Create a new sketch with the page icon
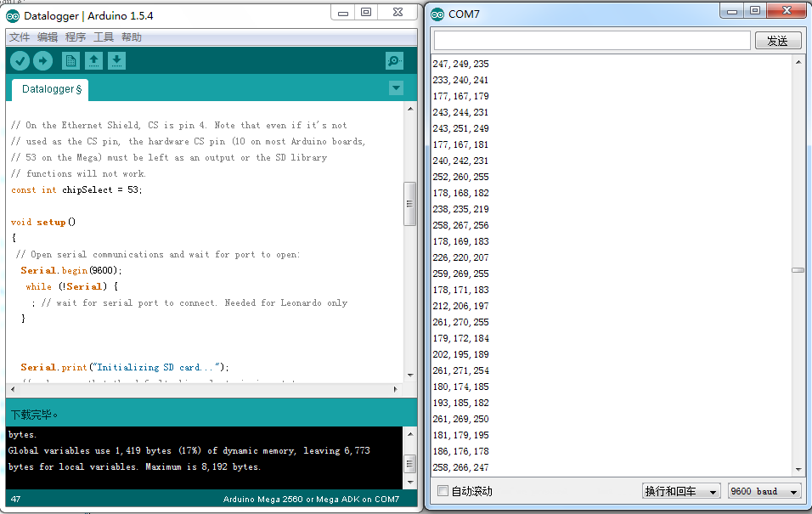Screen dimensions: 812x514 (x=71, y=61)
